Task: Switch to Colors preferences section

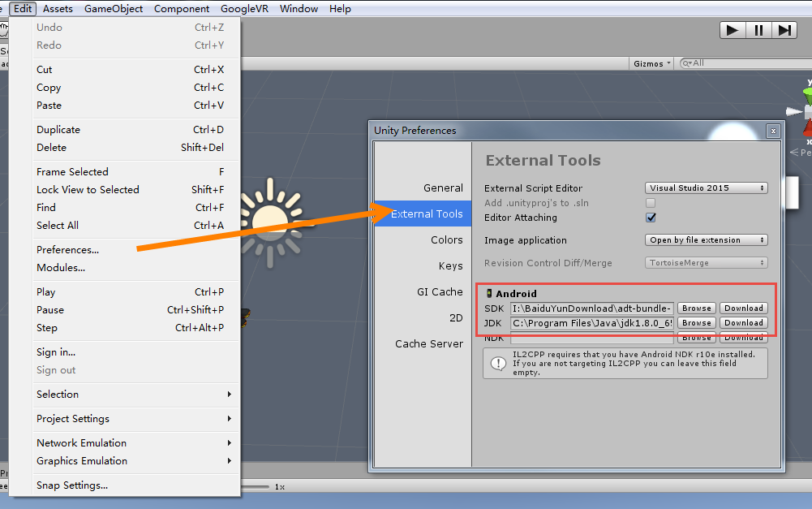Action: pos(423,240)
